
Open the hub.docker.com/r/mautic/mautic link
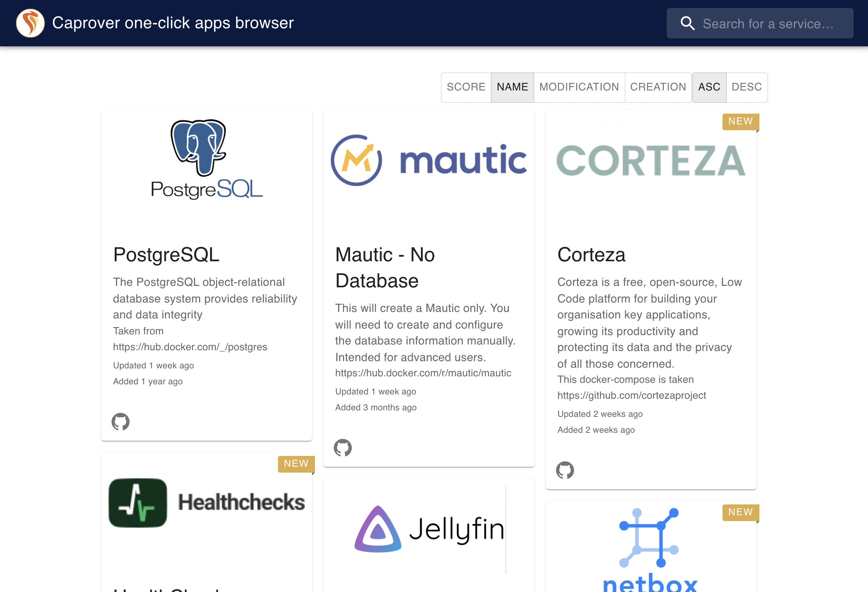(x=423, y=373)
